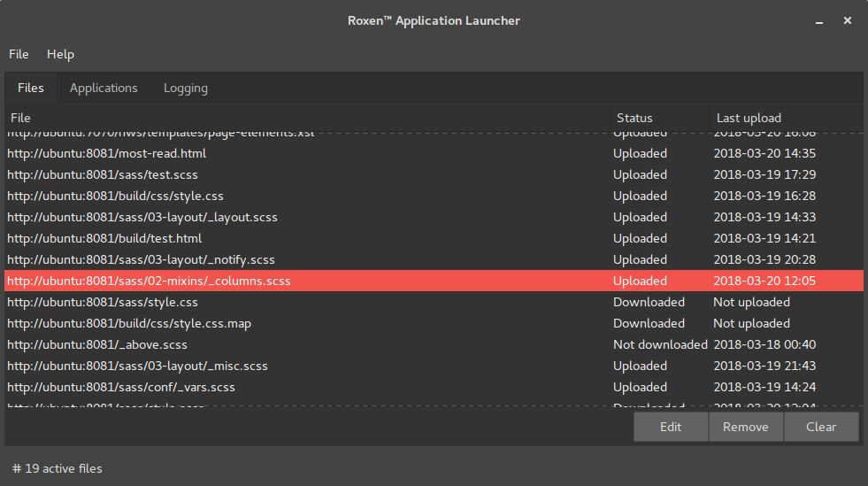Select the sass/style.css file row
This screenshot has width=868, height=486.
[434, 302]
